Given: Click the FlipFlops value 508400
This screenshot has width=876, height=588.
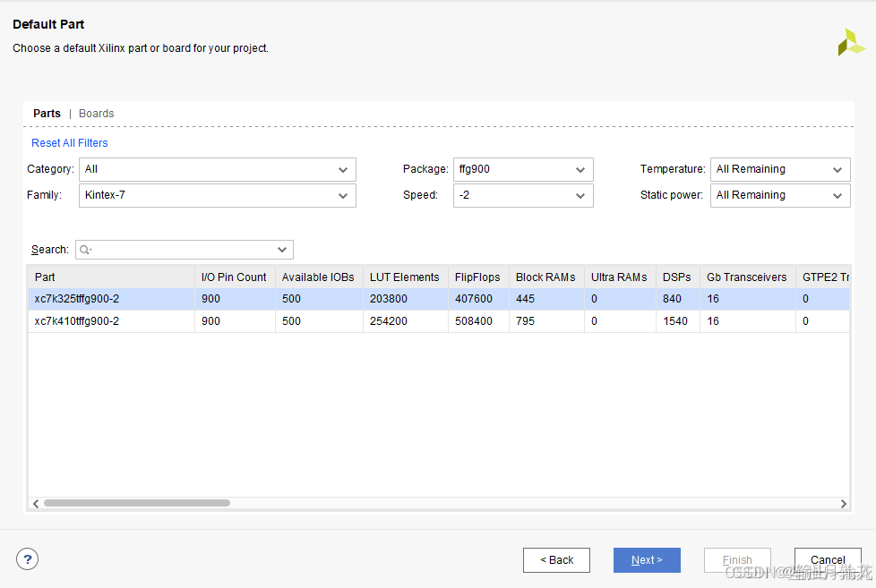Looking at the screenshot, I should (x=474, y=321).
